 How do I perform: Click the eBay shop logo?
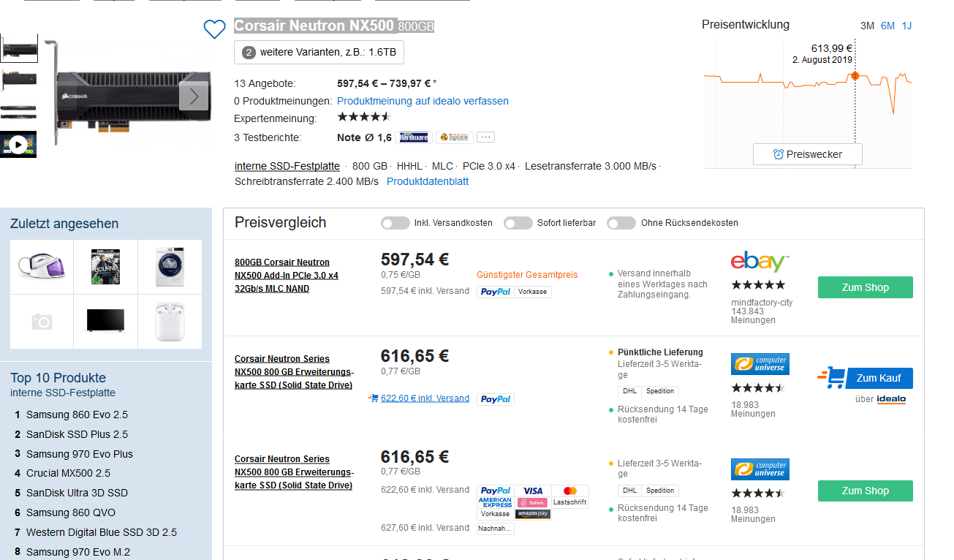(x=760, y=262)
